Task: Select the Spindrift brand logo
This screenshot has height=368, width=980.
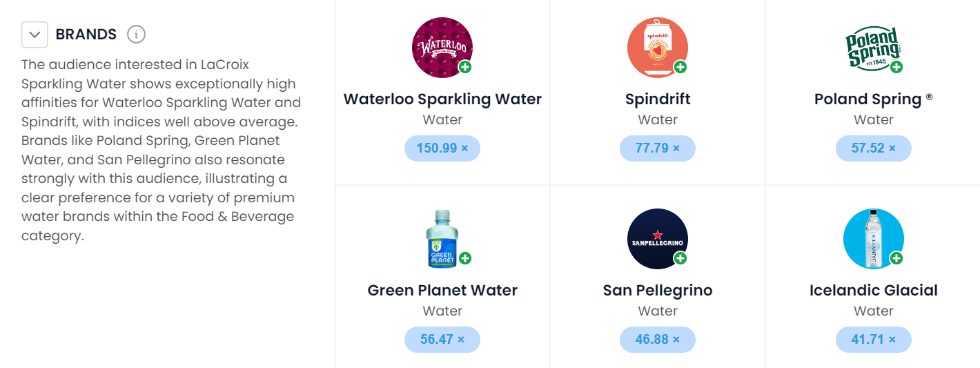Action: [x=657, y=47]
